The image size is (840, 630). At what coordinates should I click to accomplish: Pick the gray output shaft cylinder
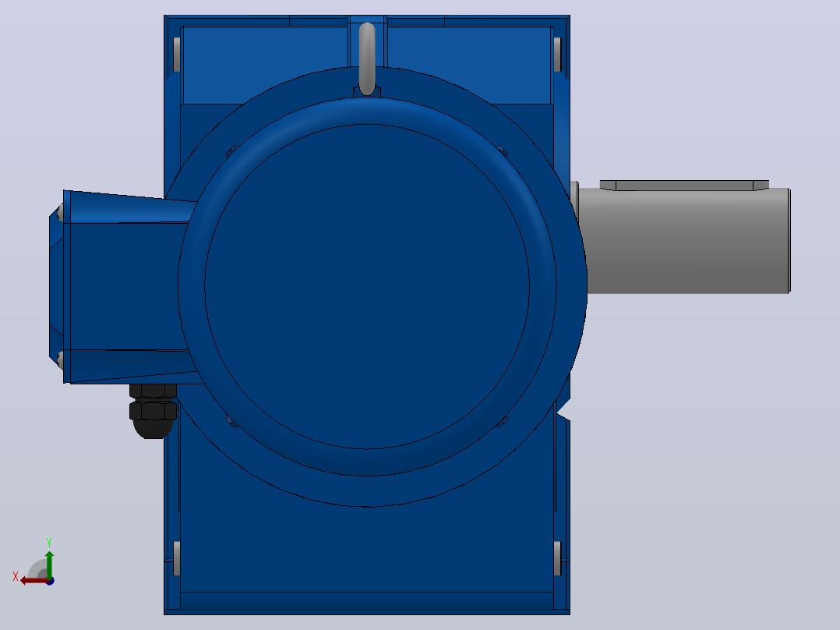[685, 240]
